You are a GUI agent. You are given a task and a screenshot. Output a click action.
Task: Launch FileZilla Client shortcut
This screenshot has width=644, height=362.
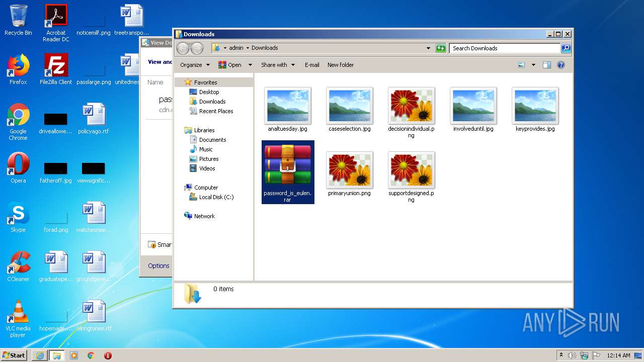(x=56, y=69)
